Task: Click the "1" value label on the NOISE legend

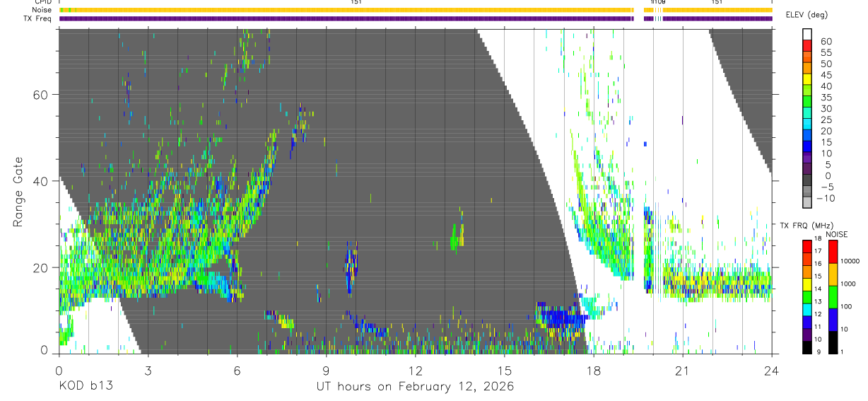Action: pyautogui.click(x=842, y=352)
